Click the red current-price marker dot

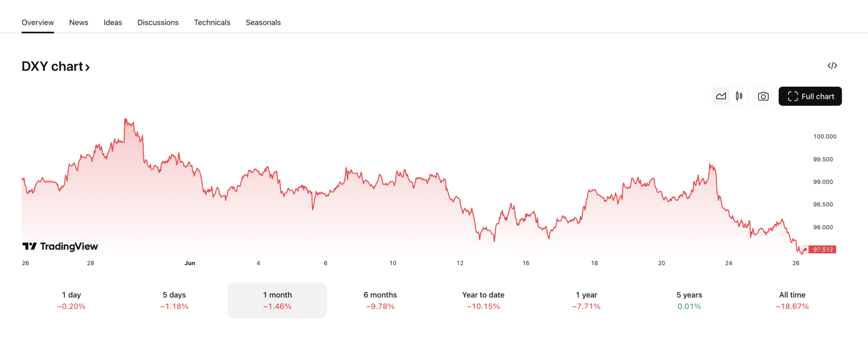805,250
